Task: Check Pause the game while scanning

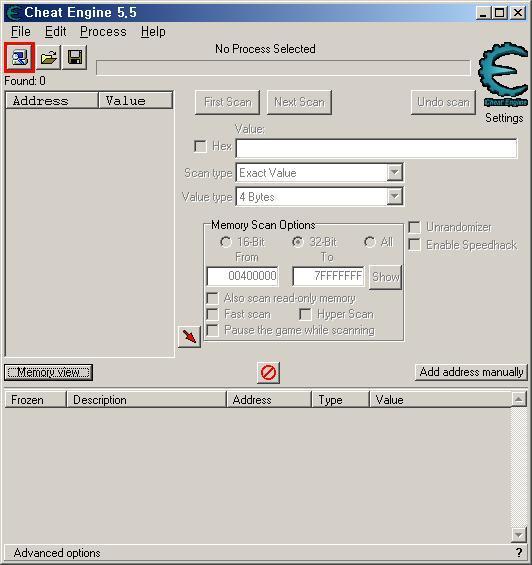Action: click(x=212, y=330)
